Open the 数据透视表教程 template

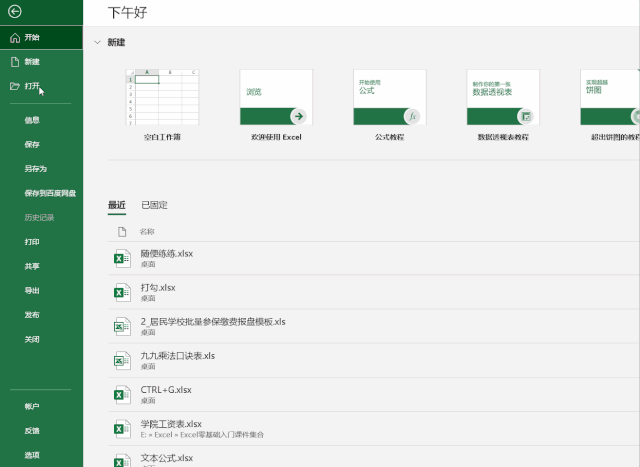503,105
